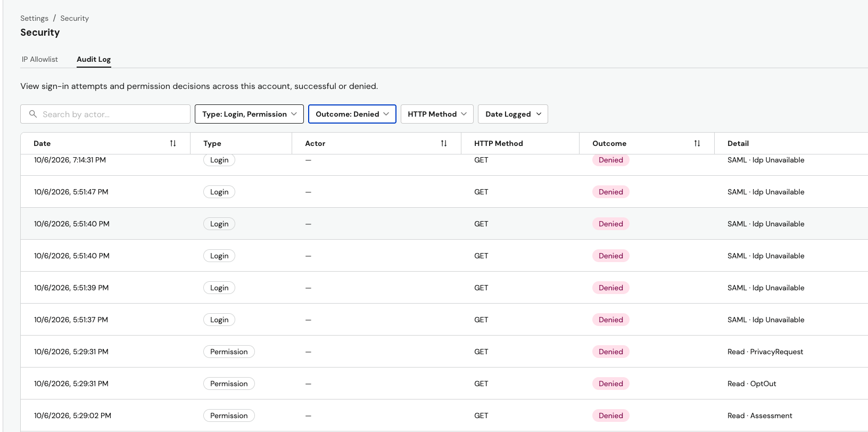Go to Settings breadcrumb link
Viewport: 868px width, 432px height.
click(34, 18)
